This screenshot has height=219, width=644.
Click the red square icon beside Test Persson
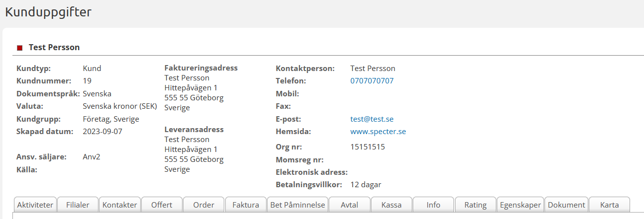click(20, 48)
